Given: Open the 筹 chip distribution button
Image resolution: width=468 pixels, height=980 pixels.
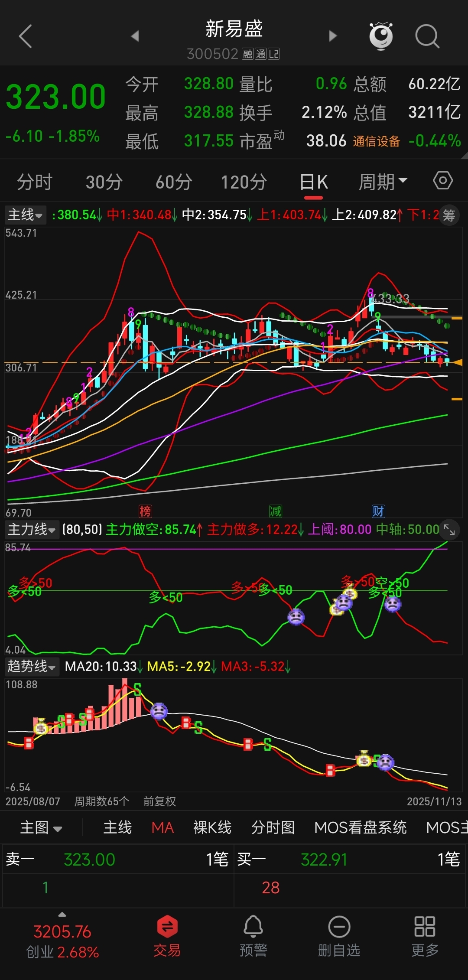Looking at the screenshot, I should click(449, 215).
